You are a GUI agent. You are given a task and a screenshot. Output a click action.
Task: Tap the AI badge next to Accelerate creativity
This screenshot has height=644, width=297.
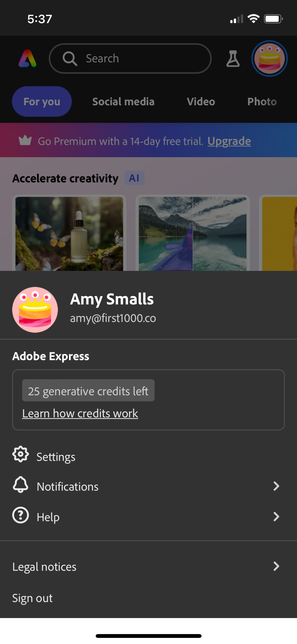click(134, 178)
